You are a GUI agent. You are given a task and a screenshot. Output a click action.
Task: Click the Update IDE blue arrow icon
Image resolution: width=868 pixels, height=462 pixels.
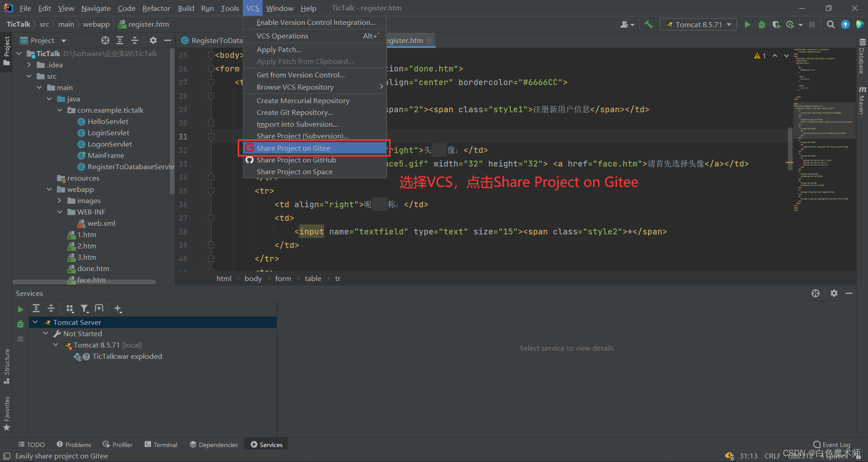(845, 24)
